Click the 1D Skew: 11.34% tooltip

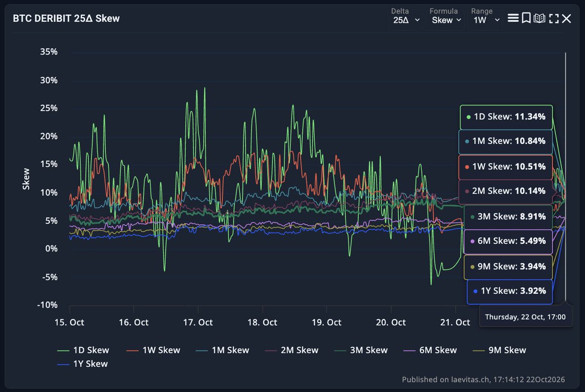tap(506, 117)
